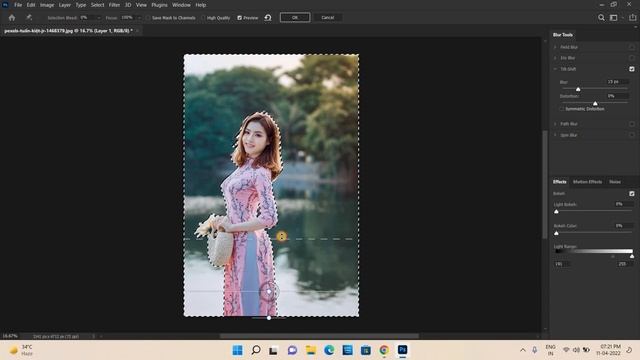Viewport: 640px width, 360px height.
Task: Click the Distortion value field
Action: 617,96
